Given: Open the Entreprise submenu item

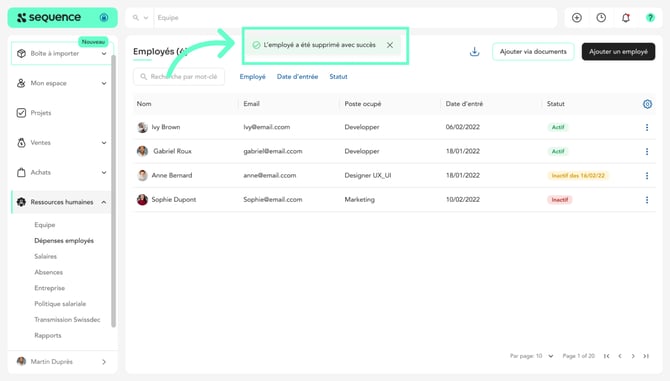Looking at the screenshot, I should click(x=50, y=288).
